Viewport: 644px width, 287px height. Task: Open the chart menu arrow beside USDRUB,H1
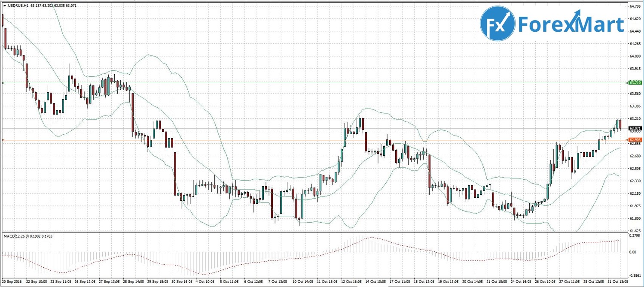(4, 6)
